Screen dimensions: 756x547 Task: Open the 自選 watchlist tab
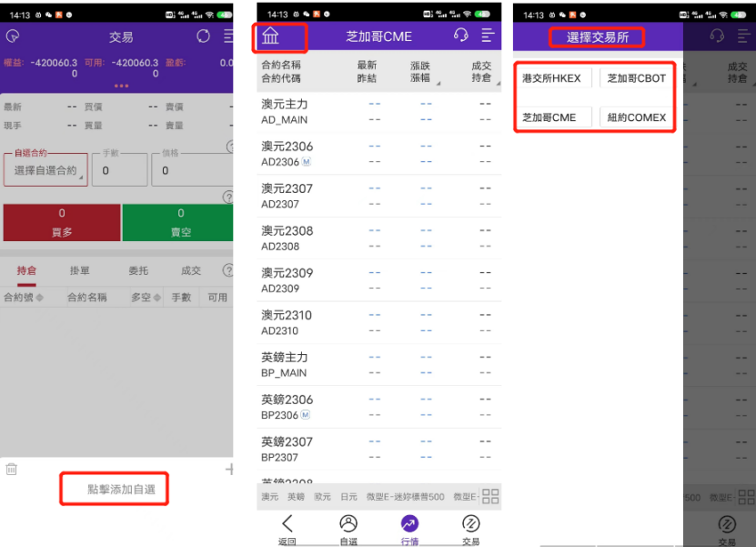coord(348,530)
